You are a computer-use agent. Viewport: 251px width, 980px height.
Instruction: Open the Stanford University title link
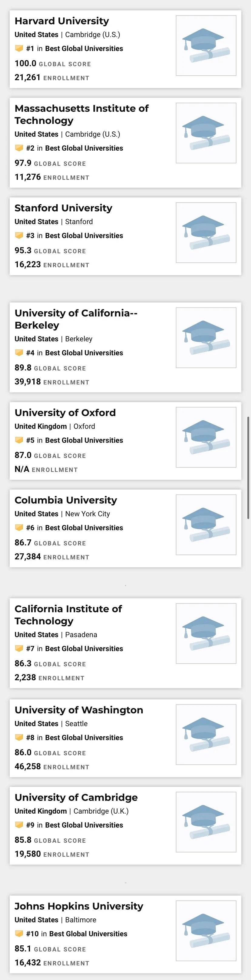(63, 208)
